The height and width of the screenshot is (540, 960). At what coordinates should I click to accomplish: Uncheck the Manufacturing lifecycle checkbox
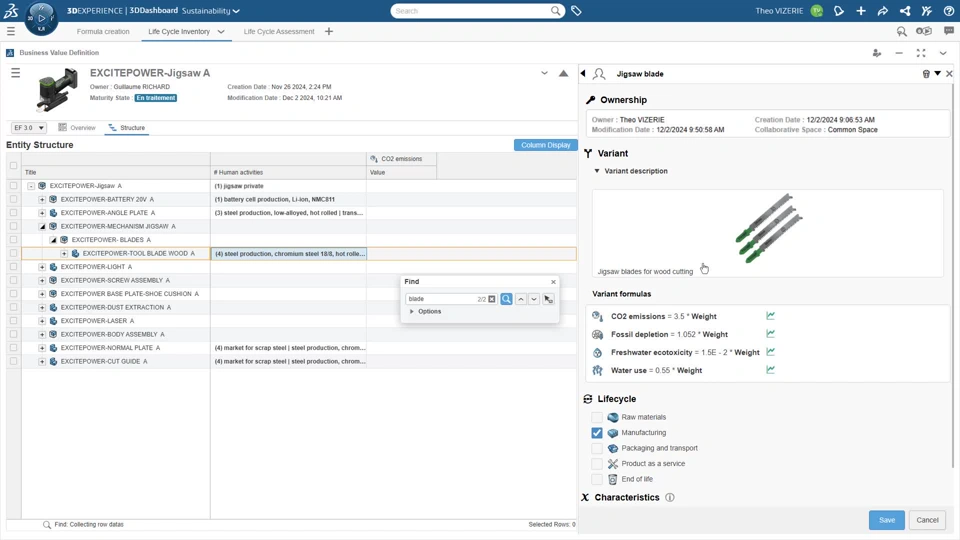pyautogui.click(x=596, y=433)
